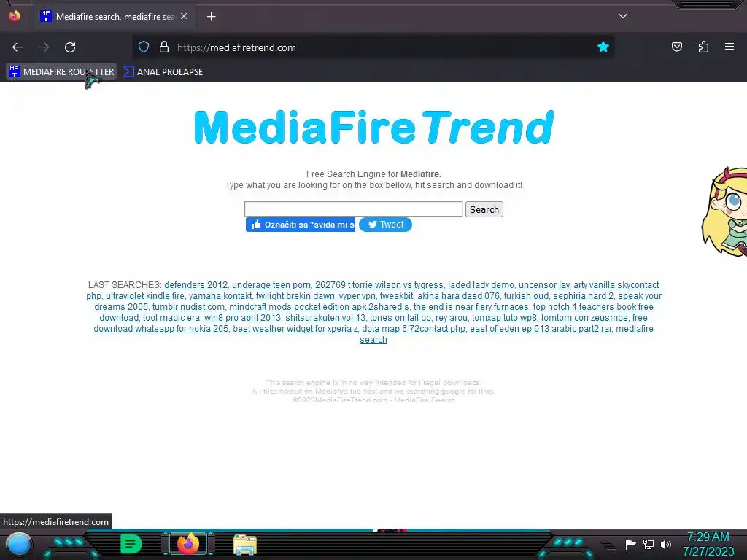Open the green notes app on taskbar
The image size is (747, 560).
click(131, 544)
